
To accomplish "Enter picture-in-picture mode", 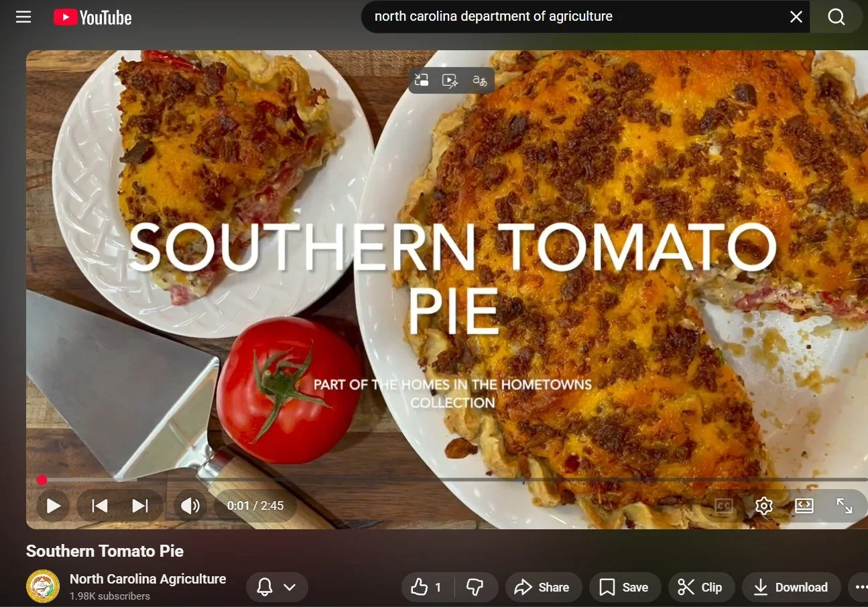I will click(422, 80).
